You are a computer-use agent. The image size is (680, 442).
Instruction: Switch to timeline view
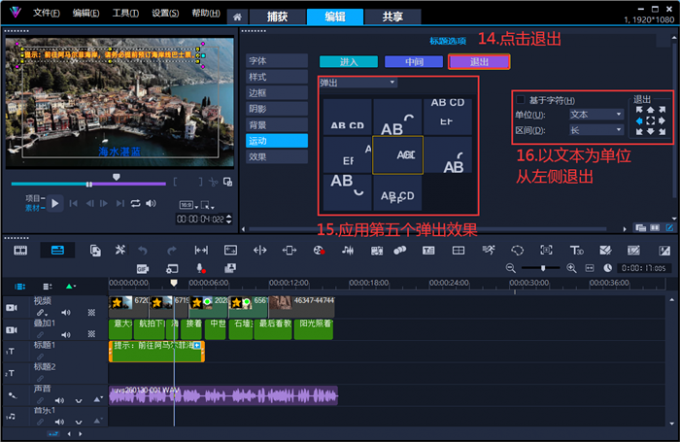point(57,250)
